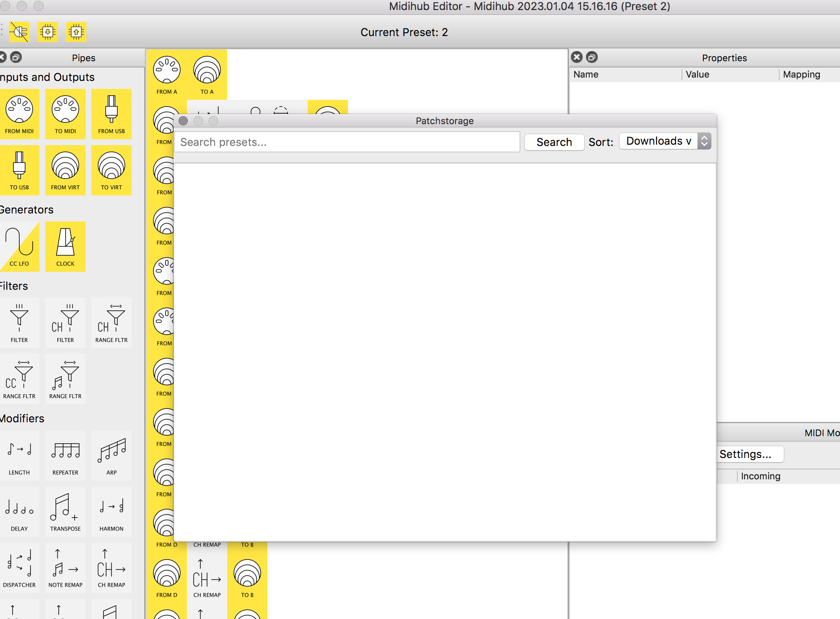
Task: Select the TRANSPOSE modifier pipe
Action: pyautogui.click(x=65, y=511)
